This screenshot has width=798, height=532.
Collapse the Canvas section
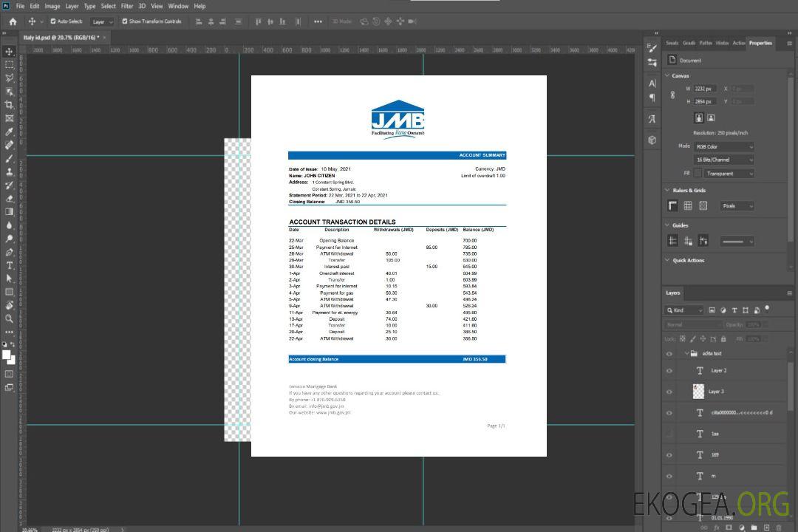pyautogui.click(x=667, y=75)
